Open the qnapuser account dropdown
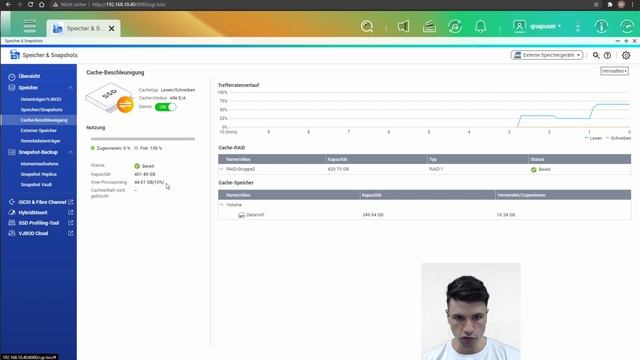The height and width of the screenshot is (360, 640). tap(545, 26)
